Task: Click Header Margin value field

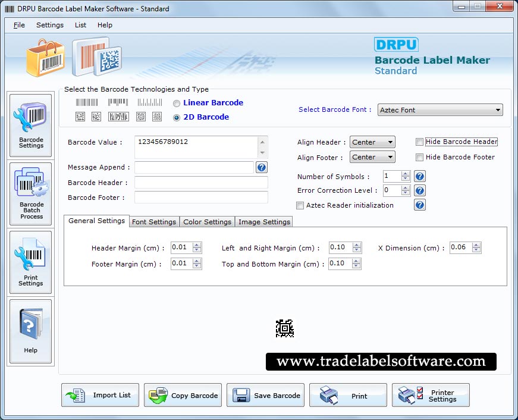Action: (182, 247)
